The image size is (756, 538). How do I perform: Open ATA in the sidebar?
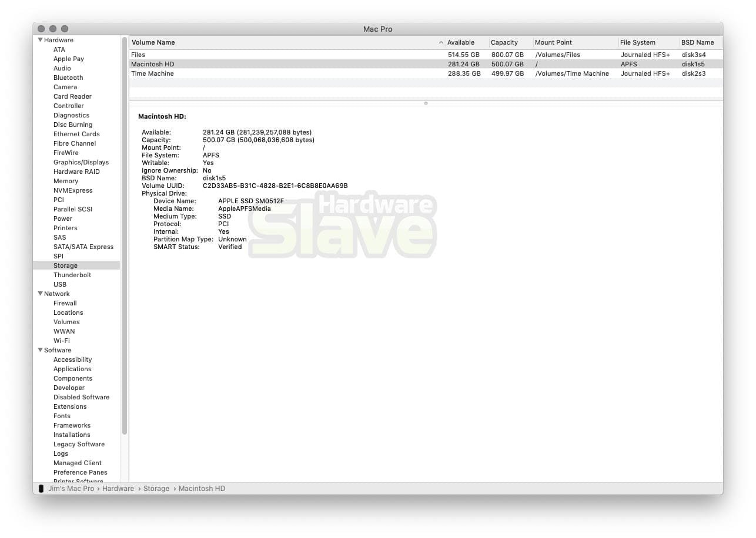point(59,49)
